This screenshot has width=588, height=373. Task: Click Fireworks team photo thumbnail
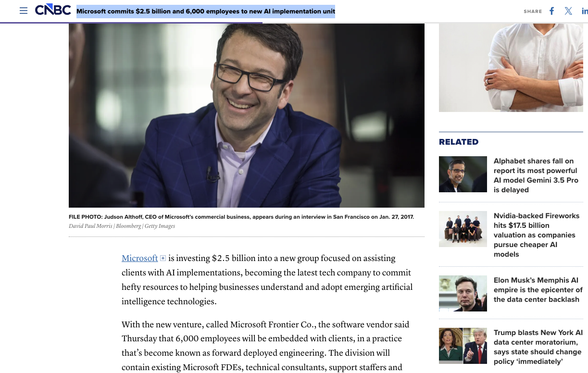click(x=463, y=229)
